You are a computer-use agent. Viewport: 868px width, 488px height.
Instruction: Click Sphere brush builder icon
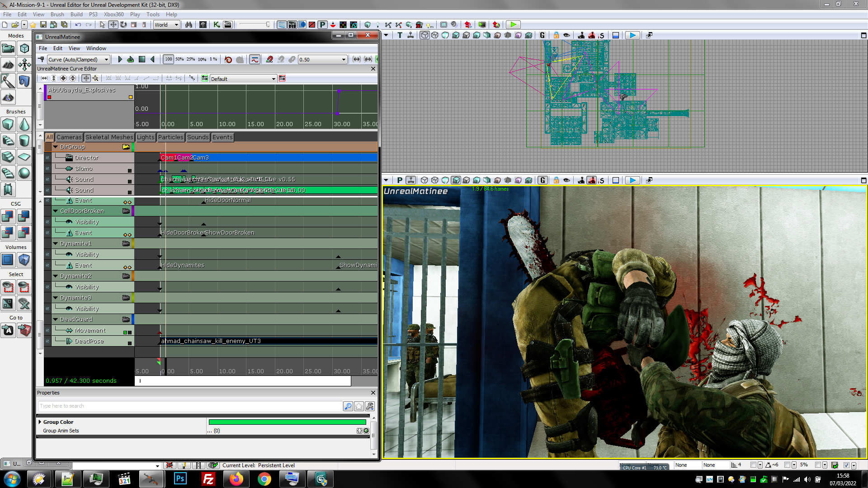tap(24, 173)
